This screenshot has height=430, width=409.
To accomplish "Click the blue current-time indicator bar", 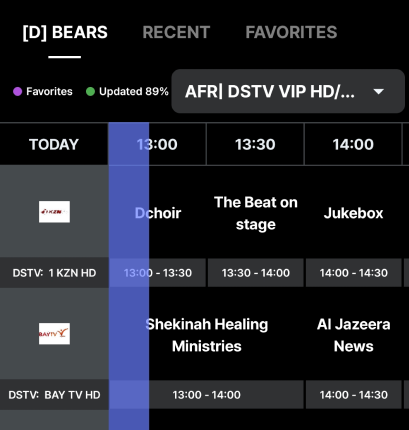I will 129,276.
